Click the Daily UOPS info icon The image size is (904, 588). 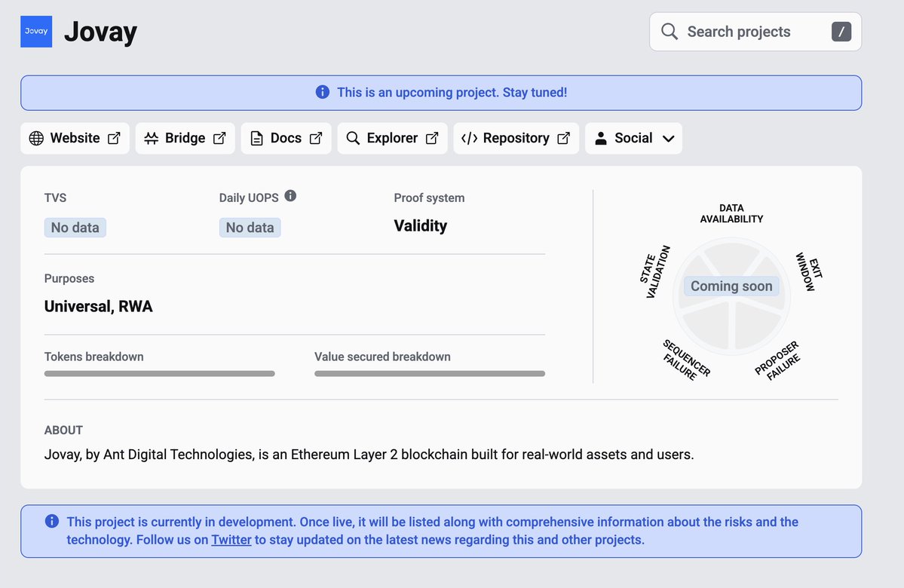pyautogui.click(x=290, y=196)
